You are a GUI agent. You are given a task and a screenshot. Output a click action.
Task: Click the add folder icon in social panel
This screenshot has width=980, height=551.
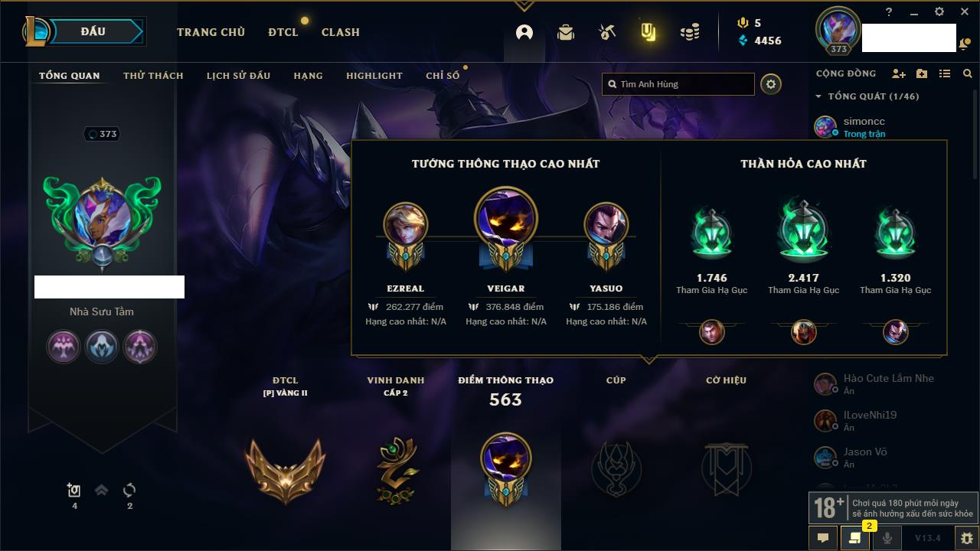click(922, 73)
